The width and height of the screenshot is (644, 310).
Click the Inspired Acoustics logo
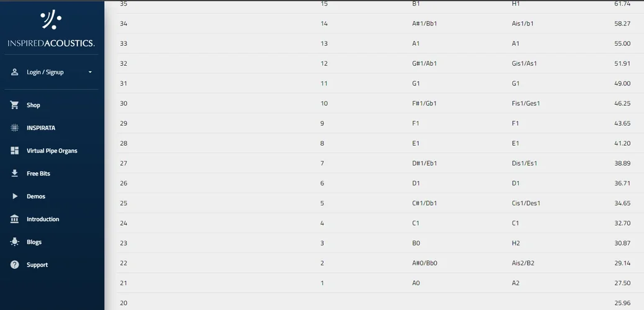tap(51, 29)
